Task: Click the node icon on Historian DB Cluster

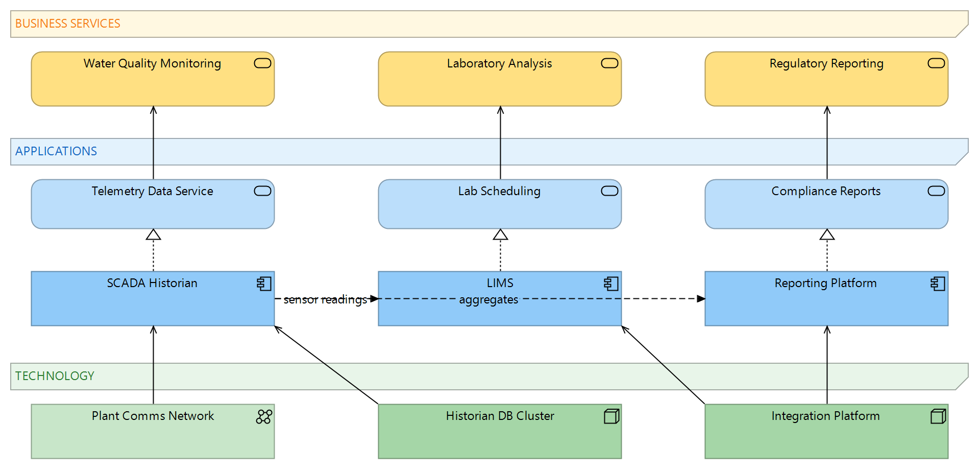Action: (x=611, y=416)
